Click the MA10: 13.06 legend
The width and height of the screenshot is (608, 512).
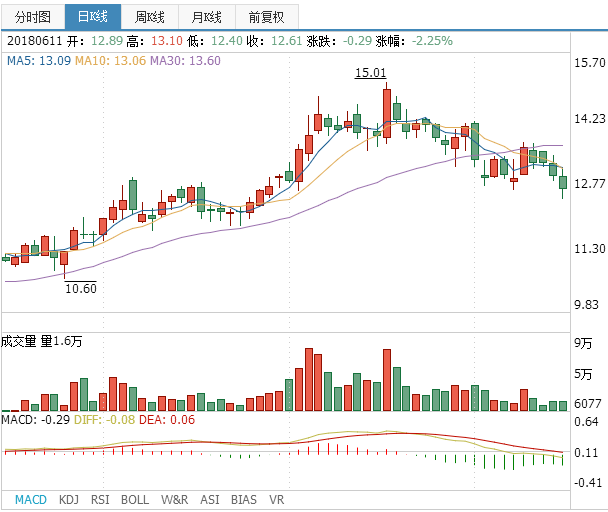[x=110, y=61]
